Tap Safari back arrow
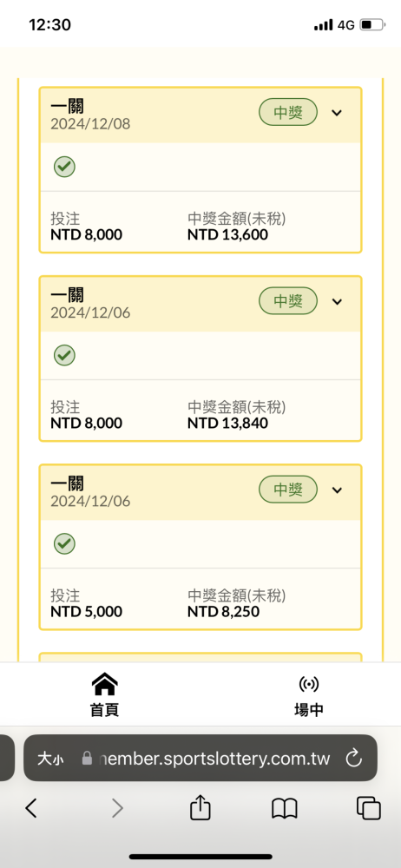This screenshot has width=401, height=868. click(x=31, y=809)
